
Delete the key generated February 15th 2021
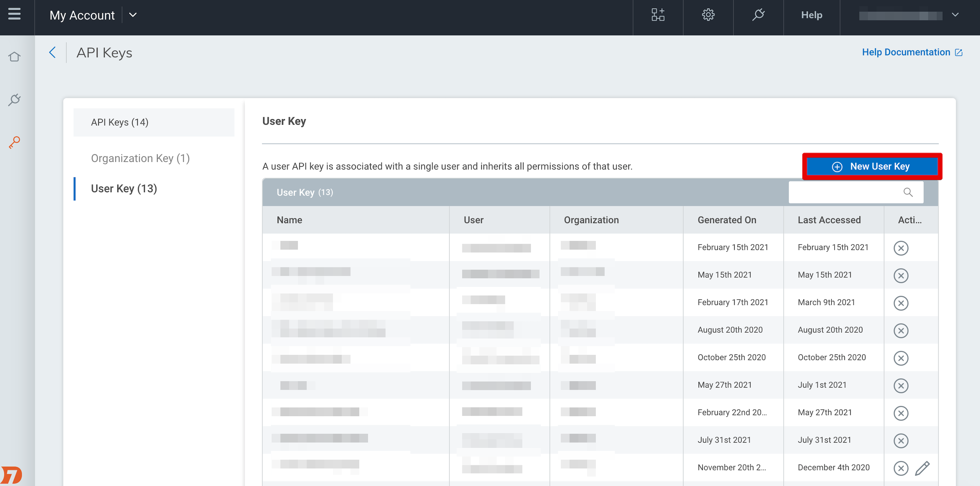900,248
